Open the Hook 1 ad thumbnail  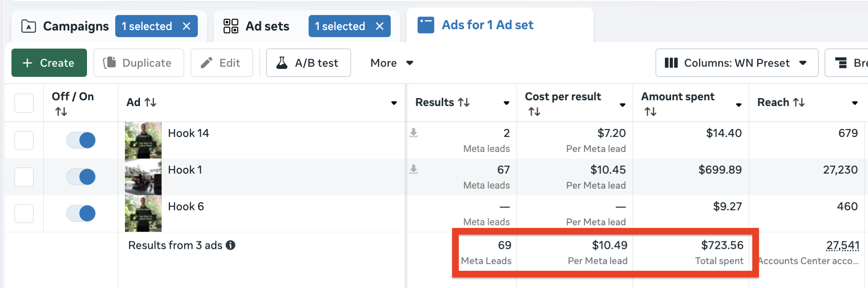(x=143, y=177)
